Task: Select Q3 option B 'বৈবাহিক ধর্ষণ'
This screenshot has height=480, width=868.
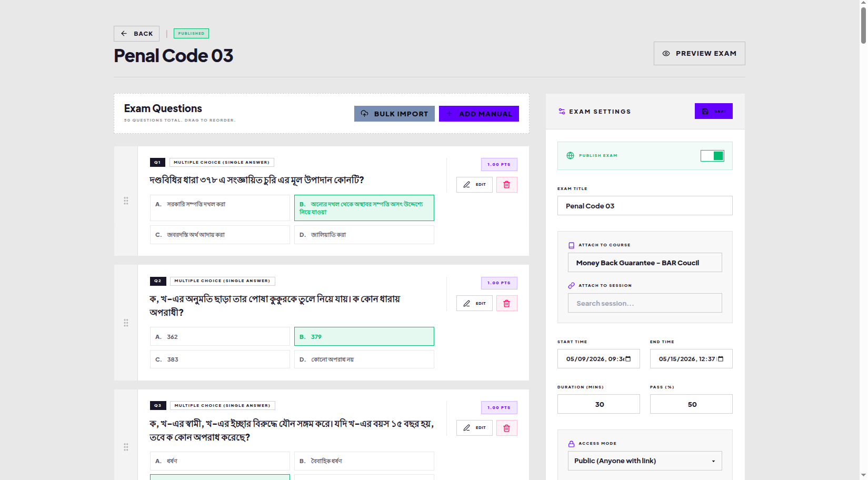Action: [364, 461]
